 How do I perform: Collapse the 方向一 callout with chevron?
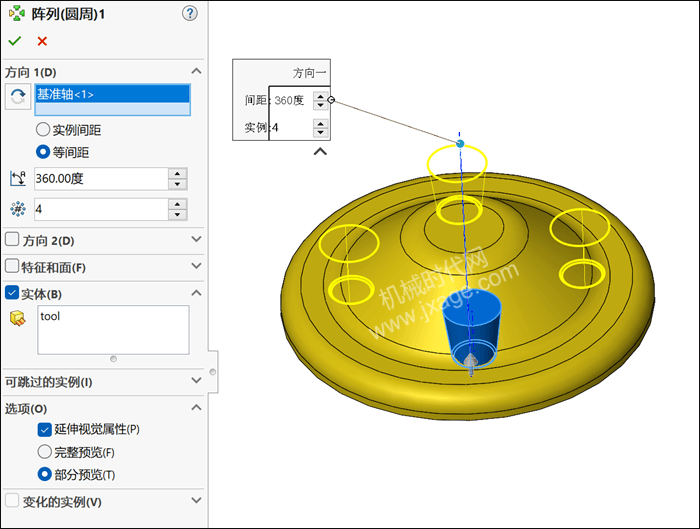[320, 152]
